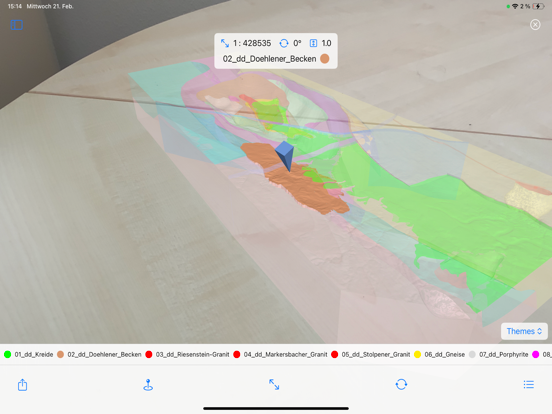Open the sidebar panel icon
Image resolution: width=552 pixels, height=414 pixels.
click(x=17, y=25)
